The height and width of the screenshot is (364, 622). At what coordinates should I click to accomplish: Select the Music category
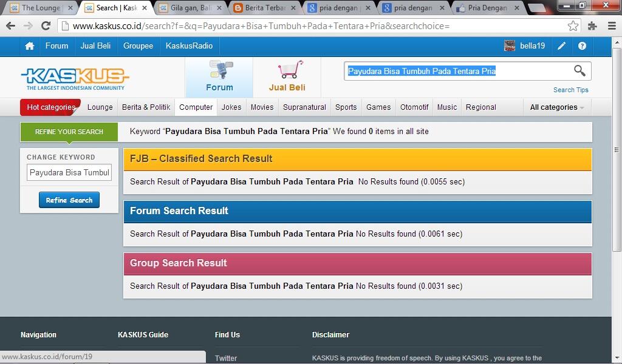[447, 107]
